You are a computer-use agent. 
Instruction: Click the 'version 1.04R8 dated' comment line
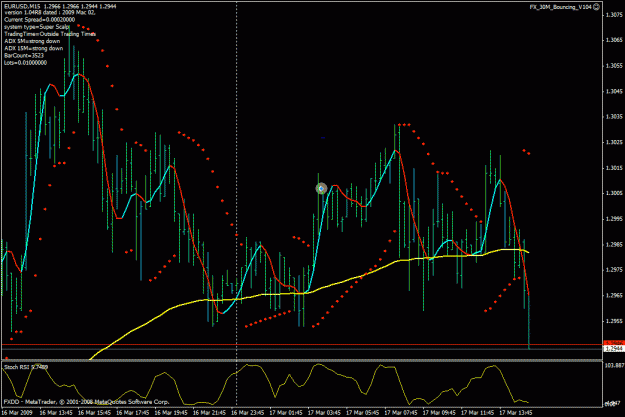click(x=50, y=12)
